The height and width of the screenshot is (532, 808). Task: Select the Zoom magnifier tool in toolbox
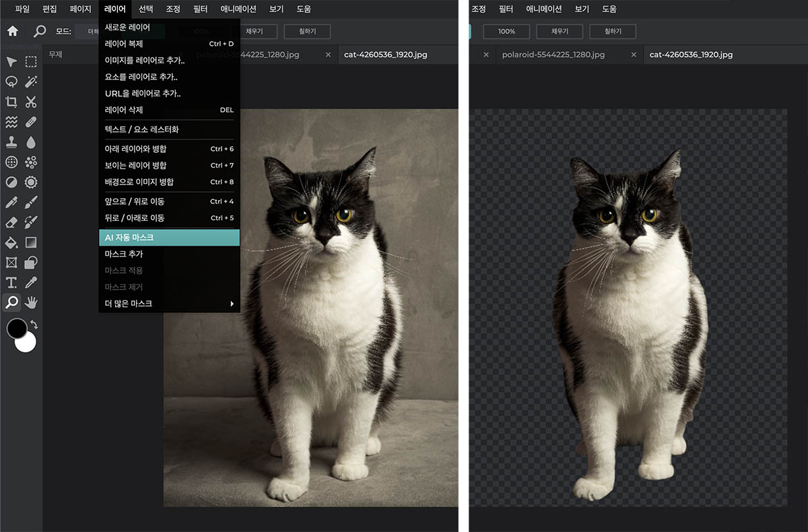click(x=11, y=302)
